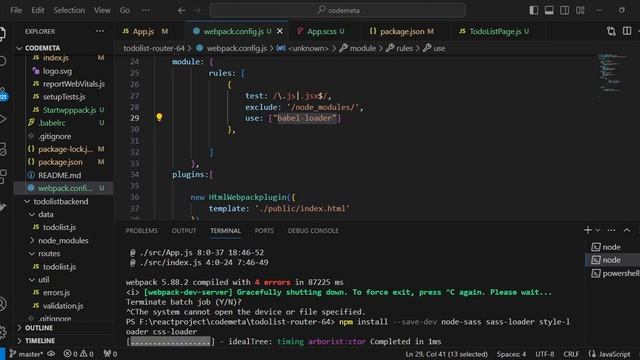Select the second node terminal
The height and width of the screenshot is (360, 640).
(x=613, y=260)
